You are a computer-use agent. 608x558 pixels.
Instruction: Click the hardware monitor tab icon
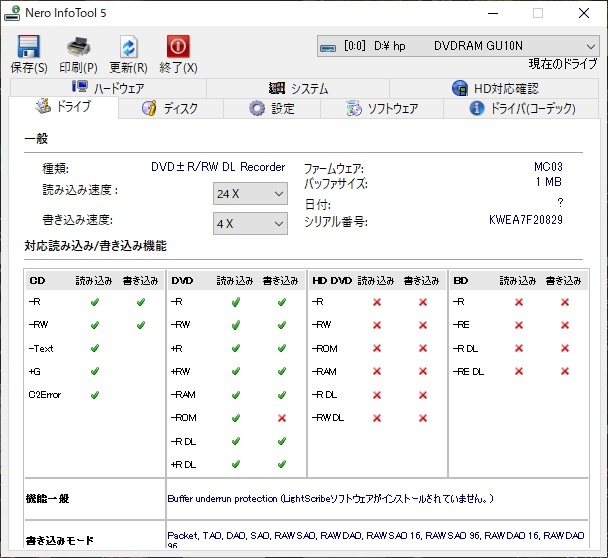pos(80,86)
